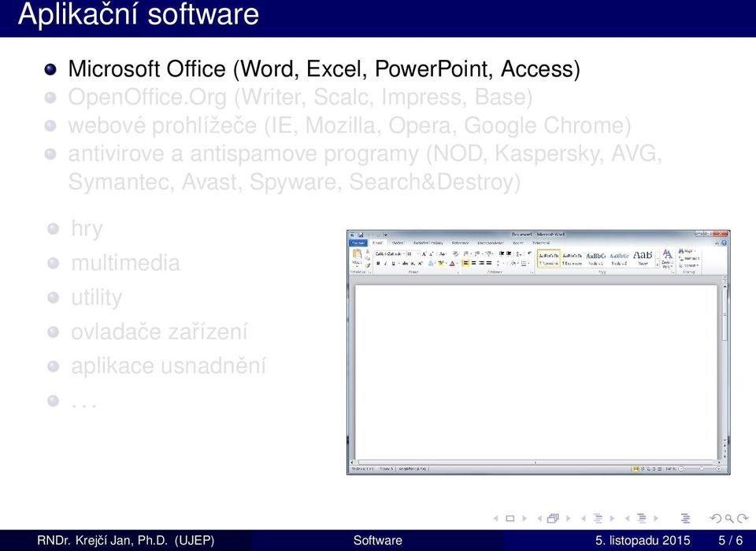Click the author name in footer
Image resolution: width=756 pixels, height=551 pixels.
pos(126,541)
